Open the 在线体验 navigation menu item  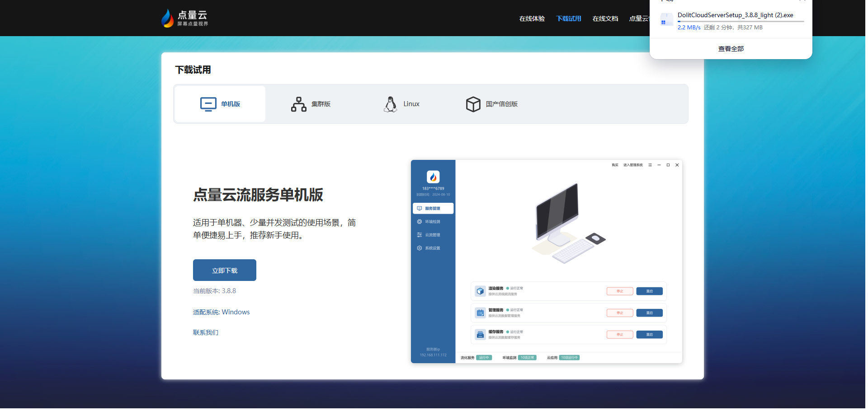tap(532, 19)
